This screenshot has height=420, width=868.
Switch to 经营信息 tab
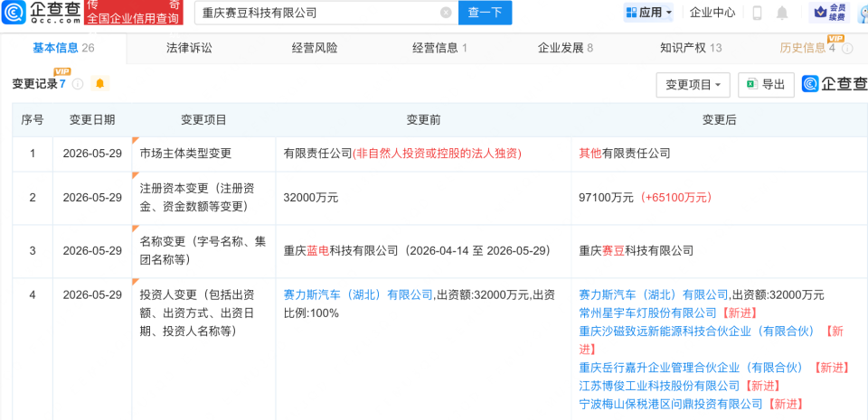pos(439,48)
